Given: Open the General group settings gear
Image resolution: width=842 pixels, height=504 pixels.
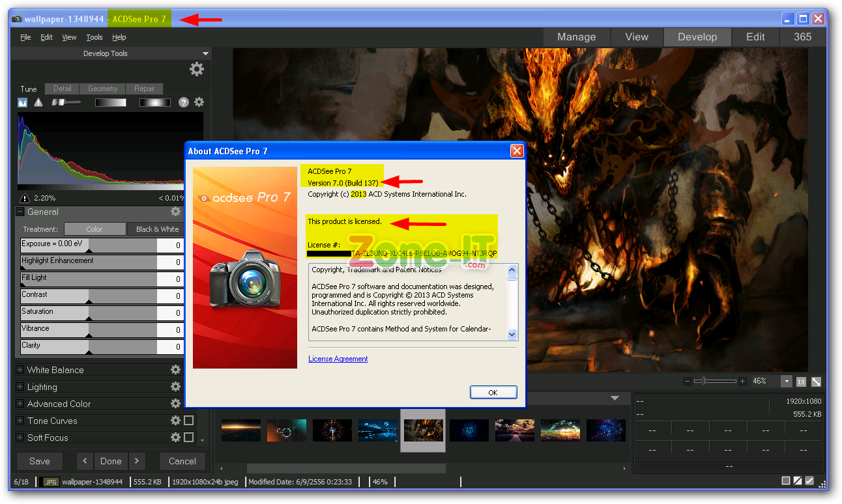Looking at the screenshot, I should 175,212.
